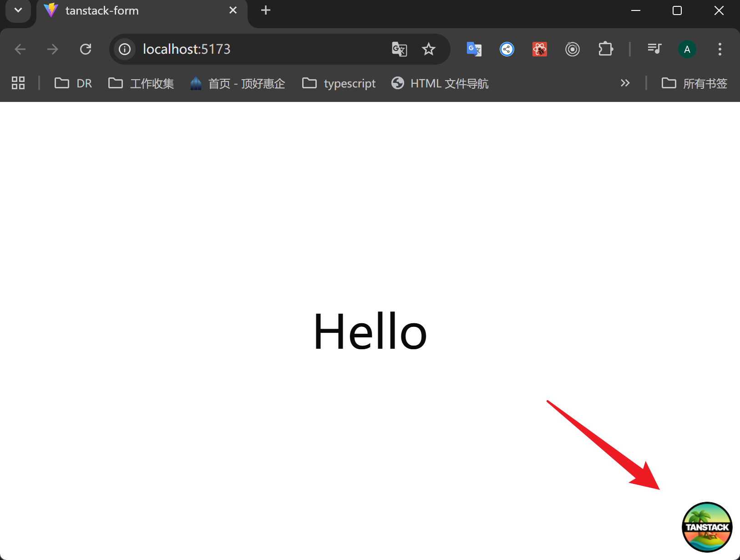This screenshot has height=560, width=740.
Task: Open a new tab
Action: 266,10
